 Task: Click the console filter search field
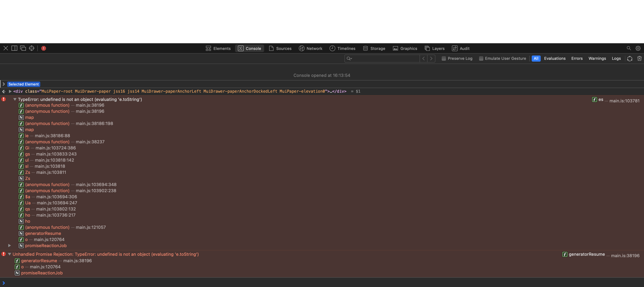point(385,58)
